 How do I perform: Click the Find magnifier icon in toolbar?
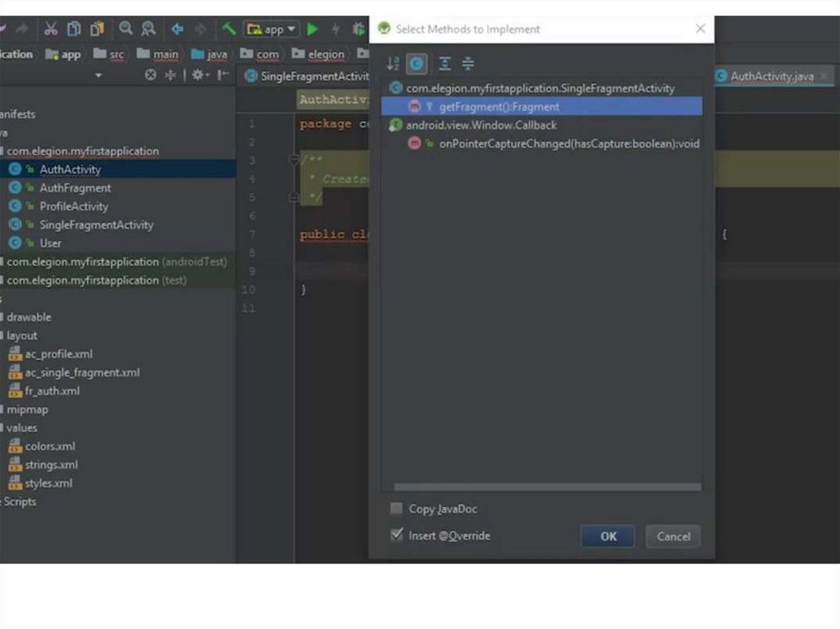126,29
